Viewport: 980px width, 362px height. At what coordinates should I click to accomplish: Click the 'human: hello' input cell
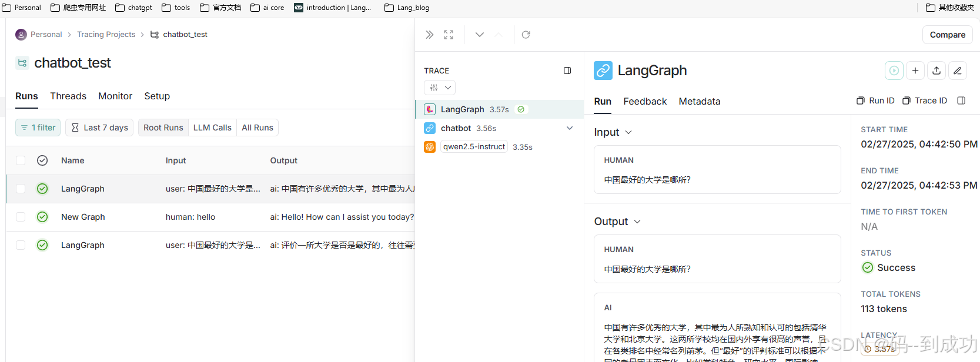[x=190, y=217]
